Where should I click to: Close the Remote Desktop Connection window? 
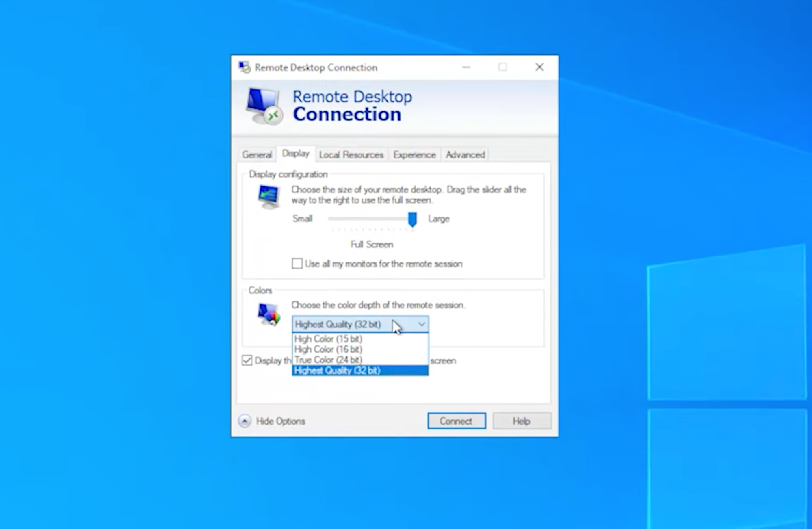[539, 67]
